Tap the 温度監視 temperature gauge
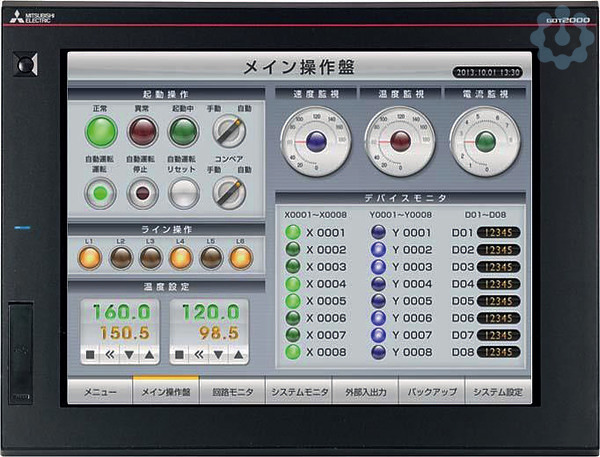This screenshot has height=457, width=600. click(400, 142)
